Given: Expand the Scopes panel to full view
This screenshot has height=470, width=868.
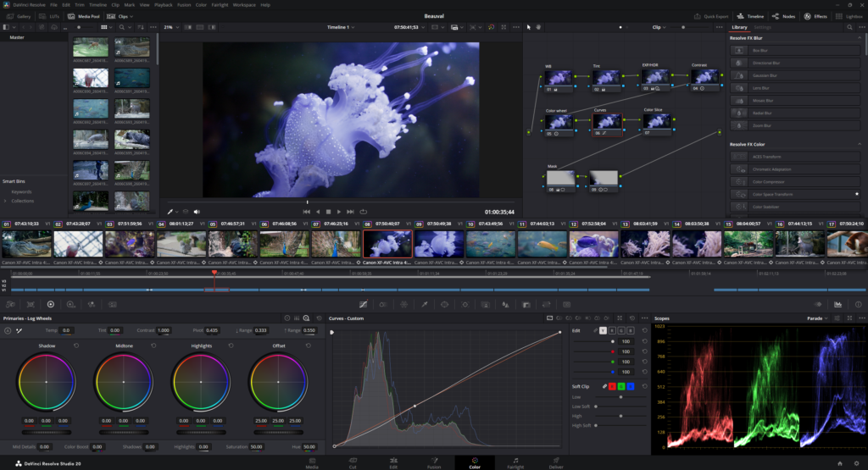Looking at the screenshot, I should coord(849,318).
